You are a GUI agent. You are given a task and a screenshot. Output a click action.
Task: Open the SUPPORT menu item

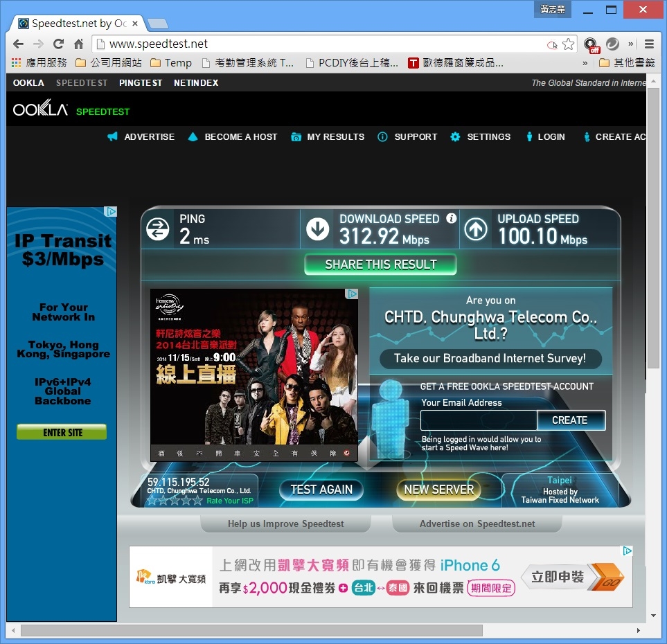(407, 137)
